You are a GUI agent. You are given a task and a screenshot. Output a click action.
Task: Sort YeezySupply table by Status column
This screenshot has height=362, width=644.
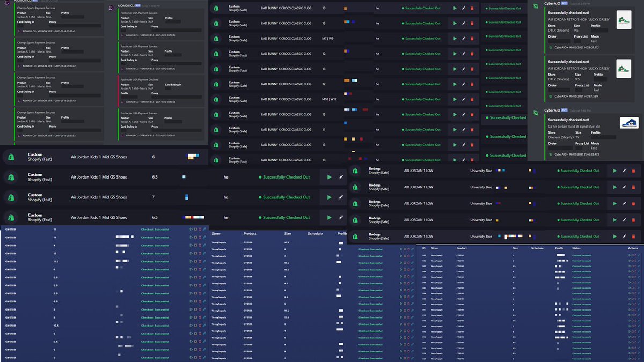coord(575,248)
